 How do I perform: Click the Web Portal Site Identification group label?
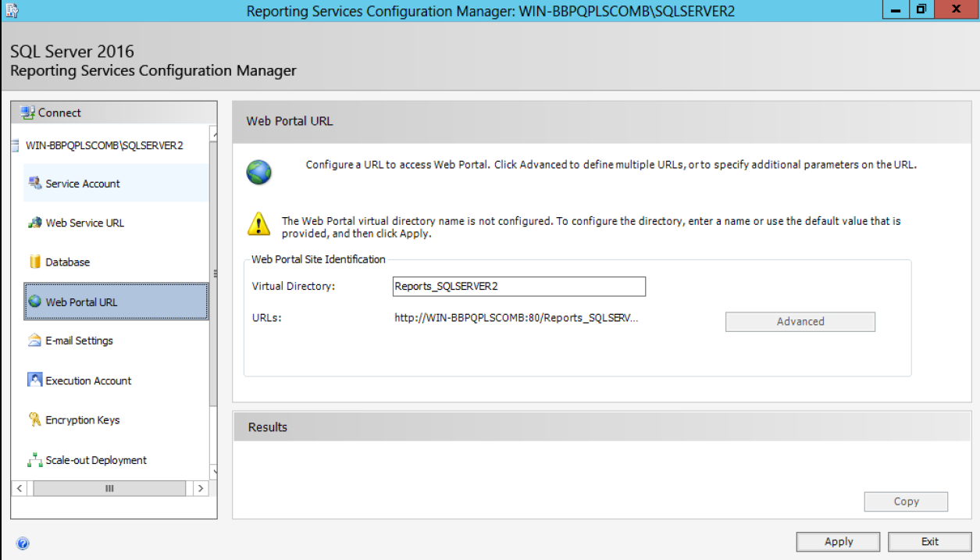click(x=319, y=259)
